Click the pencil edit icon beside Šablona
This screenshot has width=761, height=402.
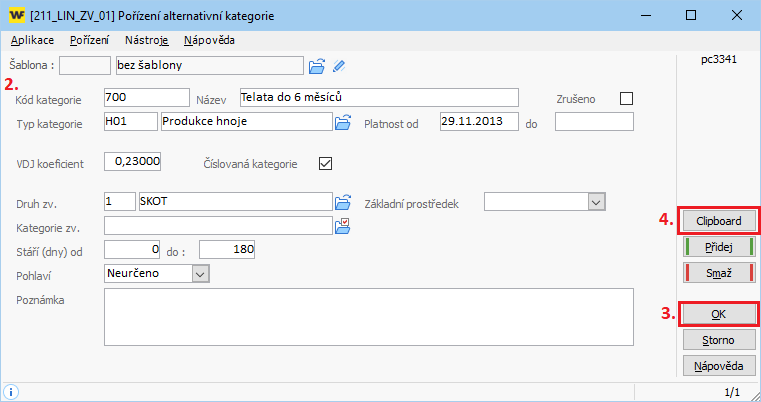340,66
